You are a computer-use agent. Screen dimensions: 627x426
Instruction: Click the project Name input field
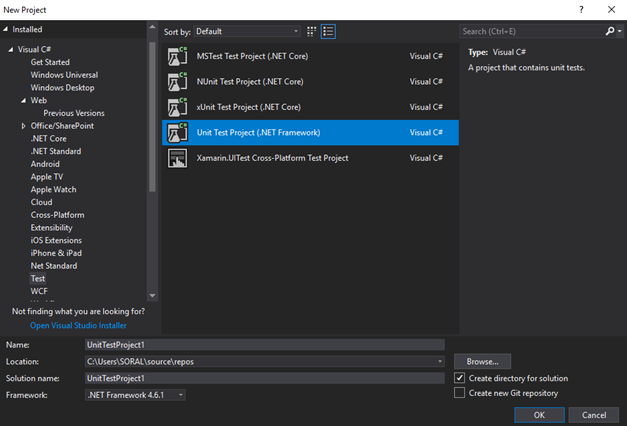pos(265,345)
